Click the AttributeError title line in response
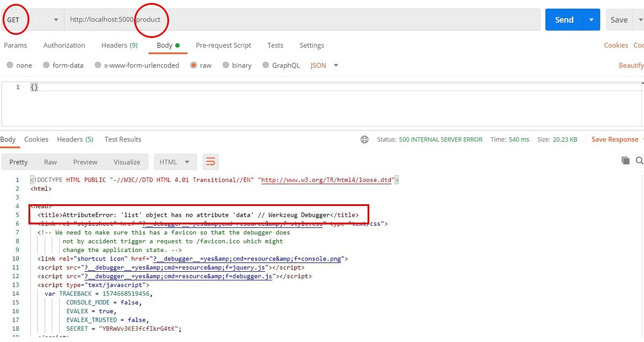 click(x=198, y=215)
